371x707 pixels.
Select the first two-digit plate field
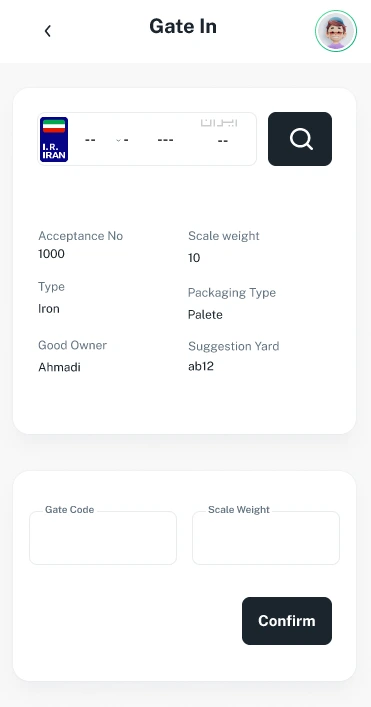coord(90,140)
